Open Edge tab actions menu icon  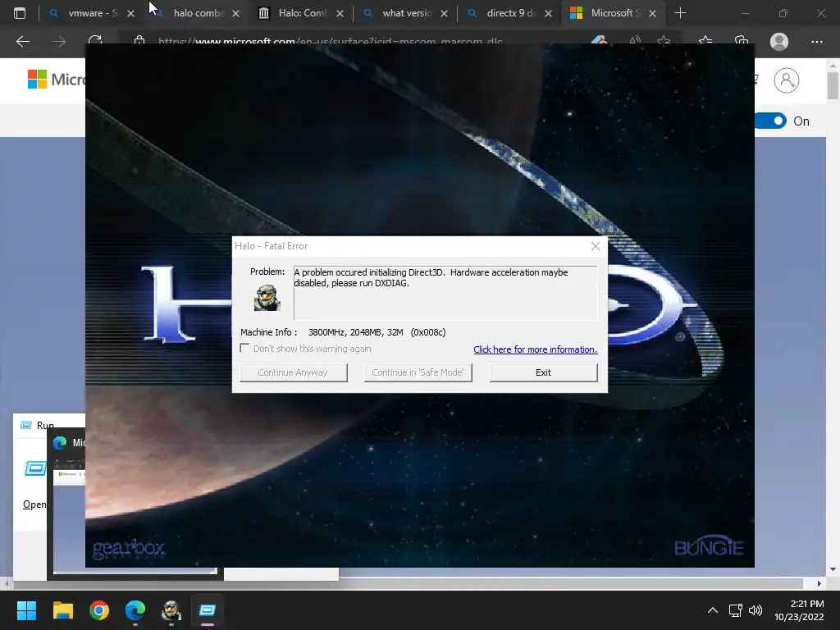(x=20, y=13)
